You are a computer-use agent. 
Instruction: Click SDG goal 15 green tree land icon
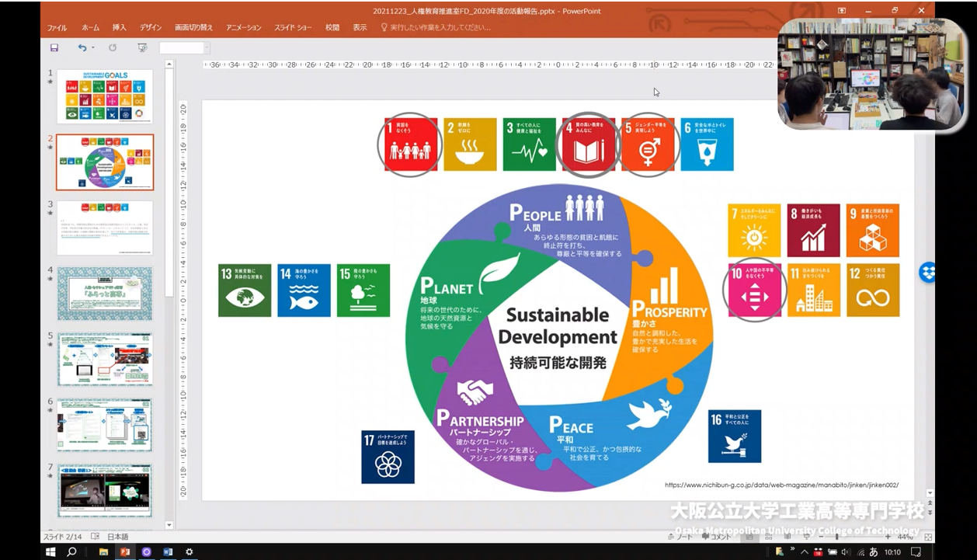coord(363,290)
